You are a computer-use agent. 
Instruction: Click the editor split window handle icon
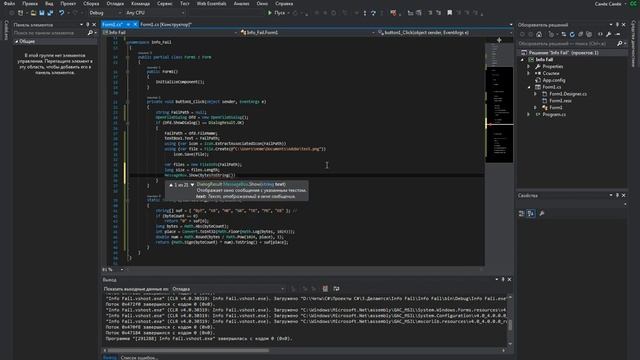tap(499, 40)
